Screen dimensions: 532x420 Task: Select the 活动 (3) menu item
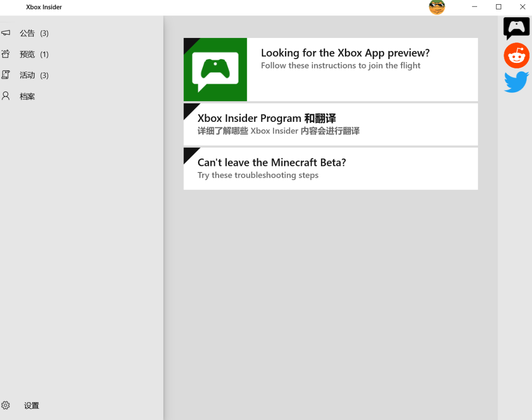coord(82,75)
